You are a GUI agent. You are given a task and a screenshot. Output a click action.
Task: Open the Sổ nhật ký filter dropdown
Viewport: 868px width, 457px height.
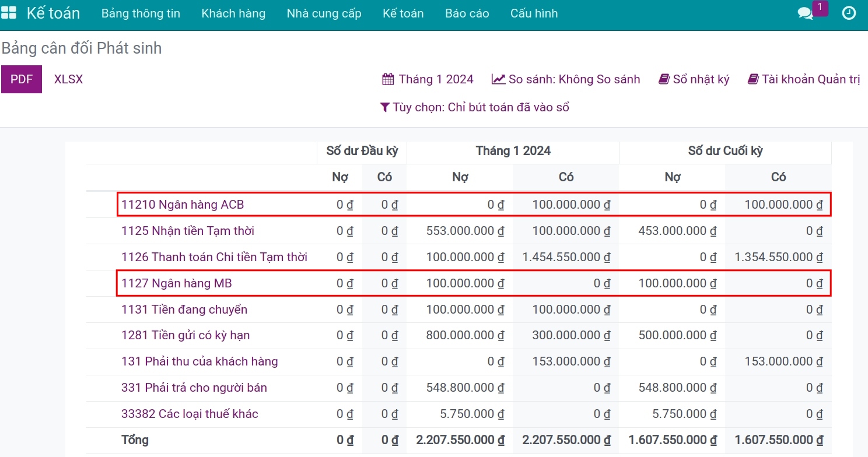pos(694,79)
